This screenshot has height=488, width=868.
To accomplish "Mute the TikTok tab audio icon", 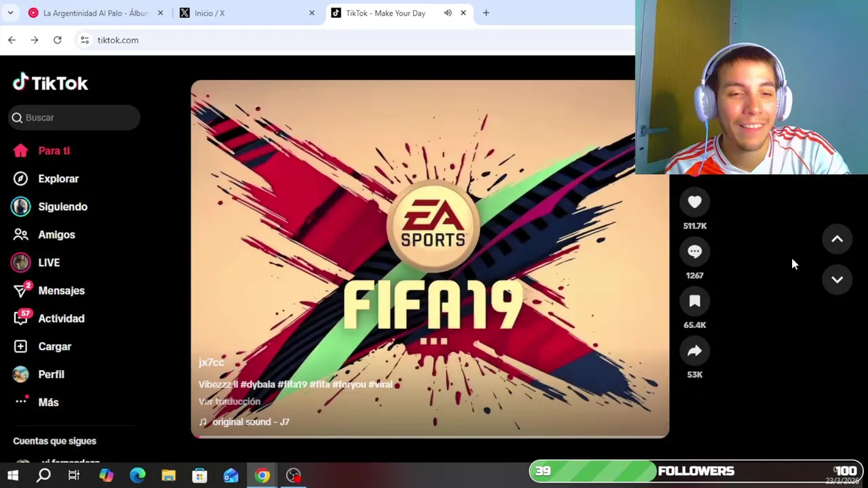I will (x=448, y=13).
